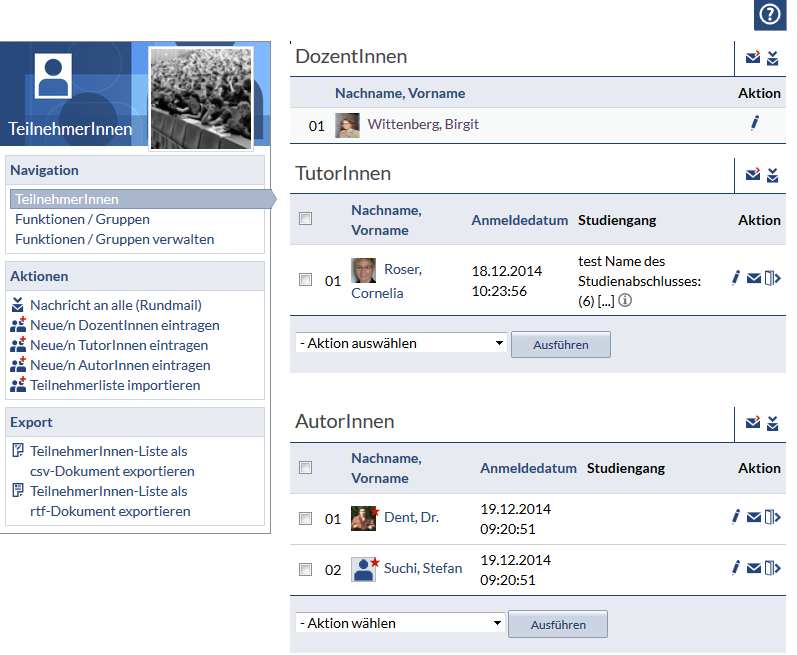Expand Studiengang info icon for Roser
The width and height of the screenshot is (797, 655).
point(625,300)
